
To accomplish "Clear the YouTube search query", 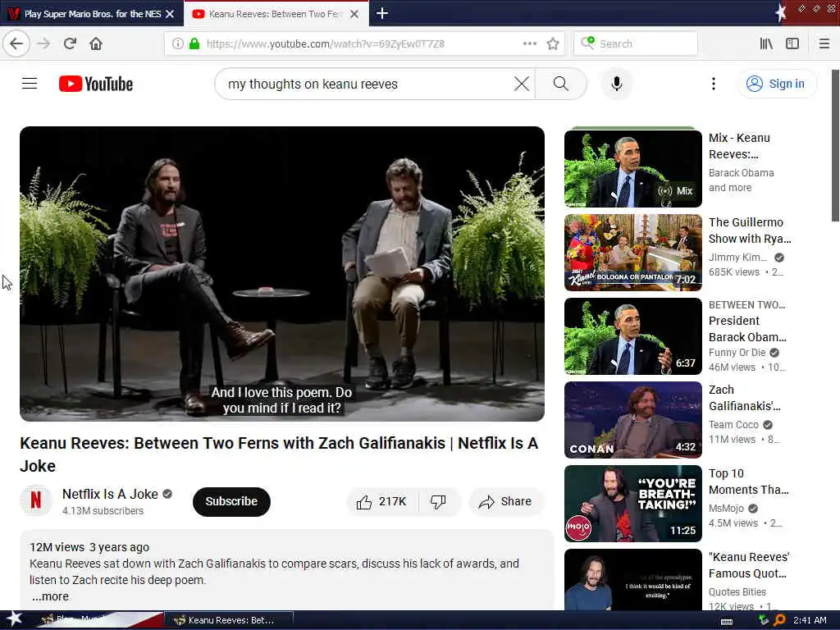I will point(521,84).
